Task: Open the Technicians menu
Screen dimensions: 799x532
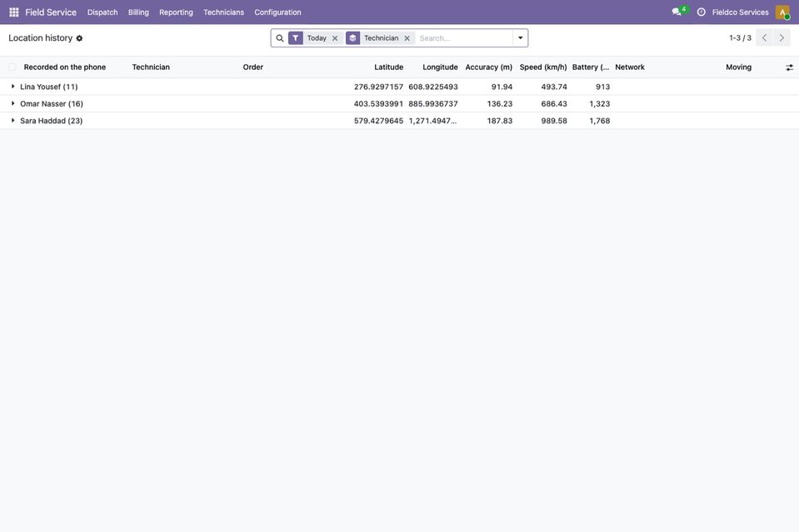Action: tap(223, 12)
